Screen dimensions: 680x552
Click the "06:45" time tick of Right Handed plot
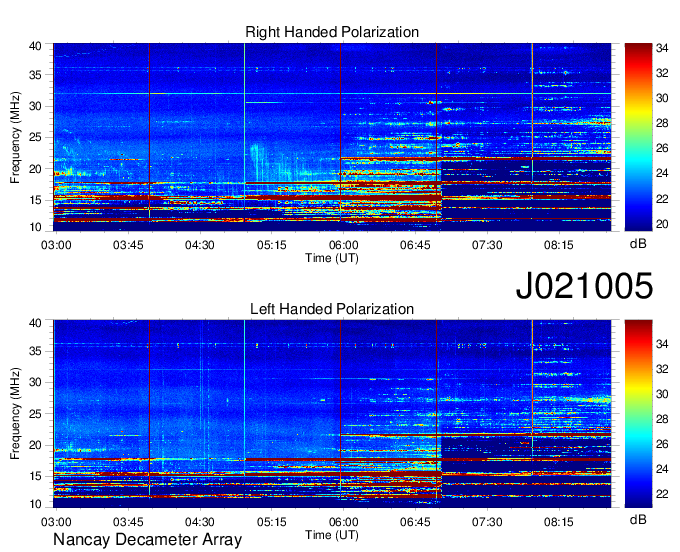(415, 245)
